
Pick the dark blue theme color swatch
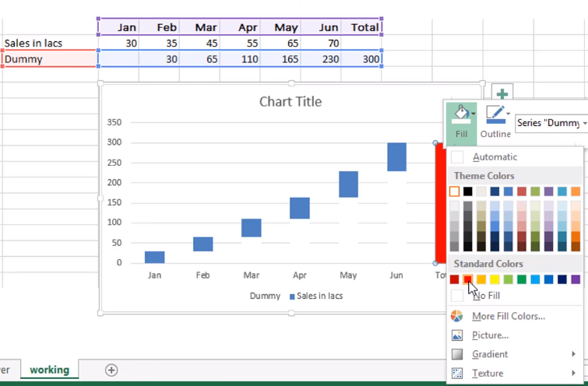pyautogui.click(x=495, y=191)
